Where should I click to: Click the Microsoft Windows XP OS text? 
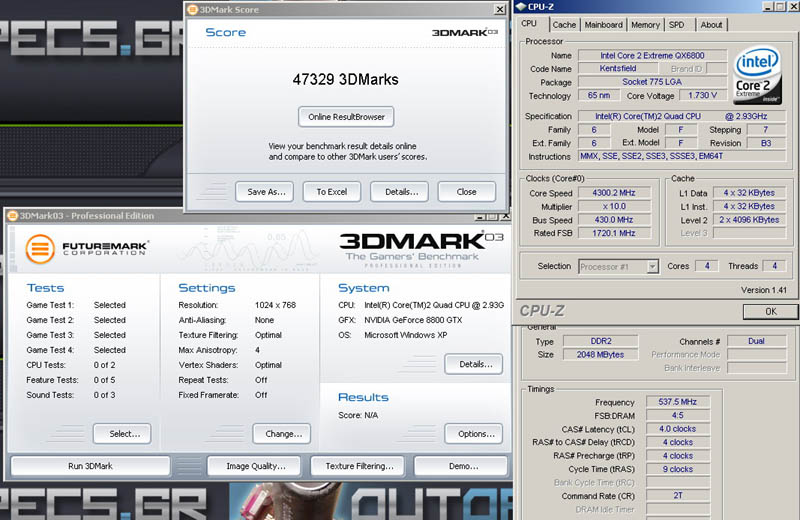[x=406, y=335]
